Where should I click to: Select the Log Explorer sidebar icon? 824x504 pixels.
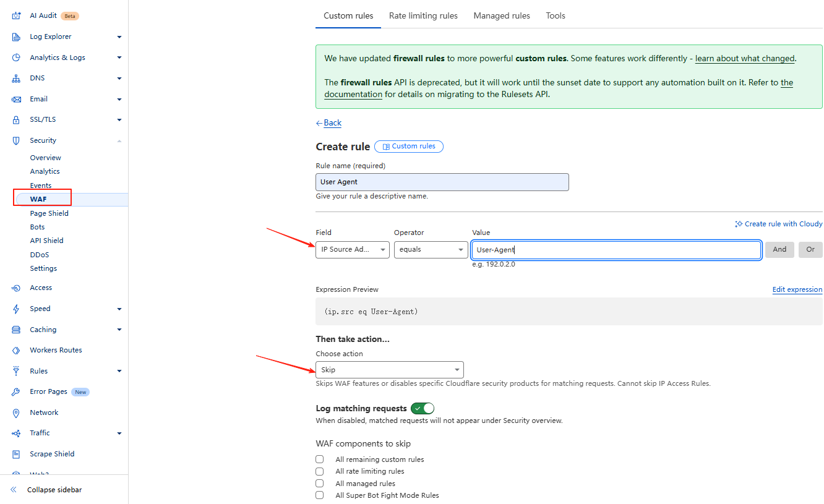click(15, 36)
